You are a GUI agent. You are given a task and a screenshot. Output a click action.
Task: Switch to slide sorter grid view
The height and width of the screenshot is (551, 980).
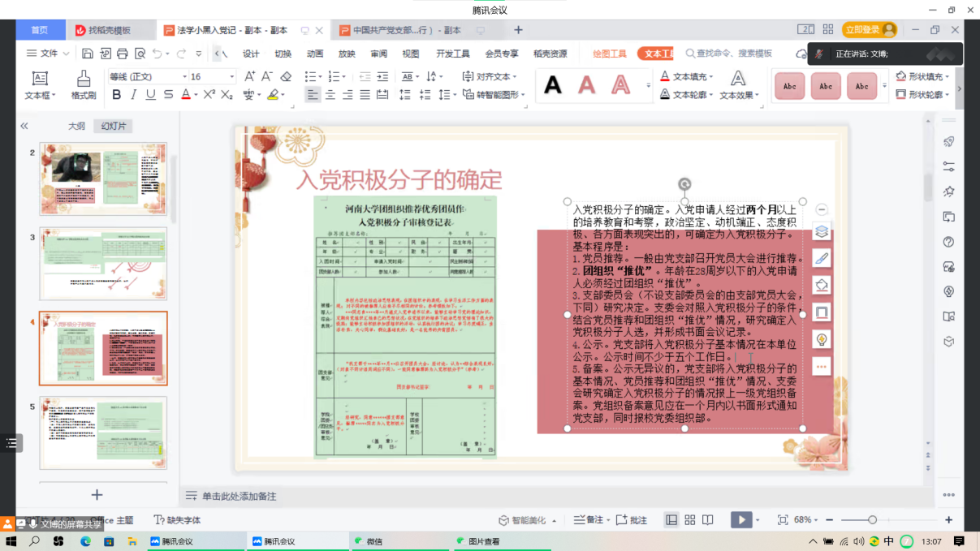[689, 519]
